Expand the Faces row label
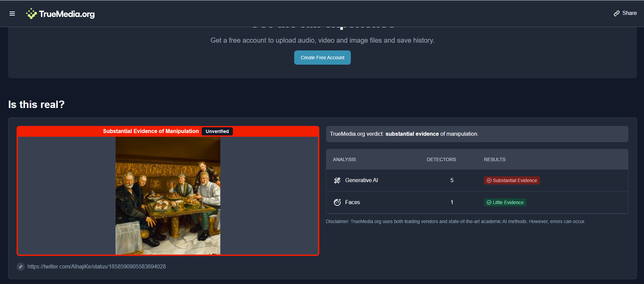Viewport: 644px width, 284px height. tap(353, 202)
